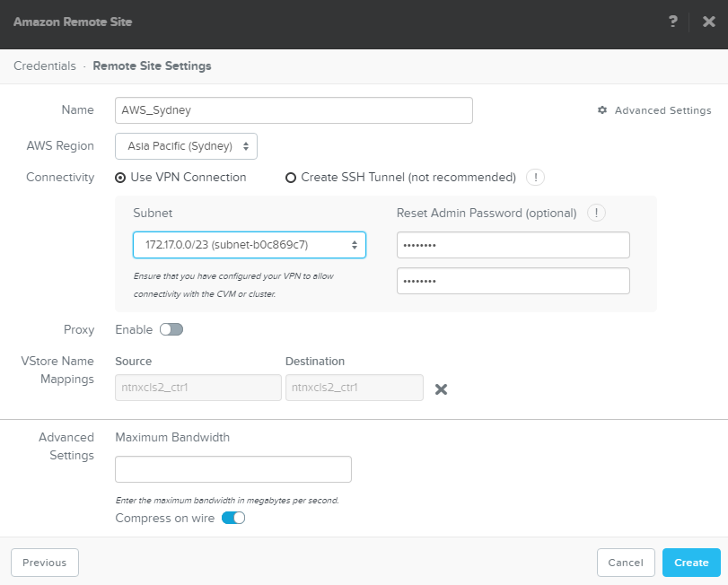Click the Name text field

(294, 110)
